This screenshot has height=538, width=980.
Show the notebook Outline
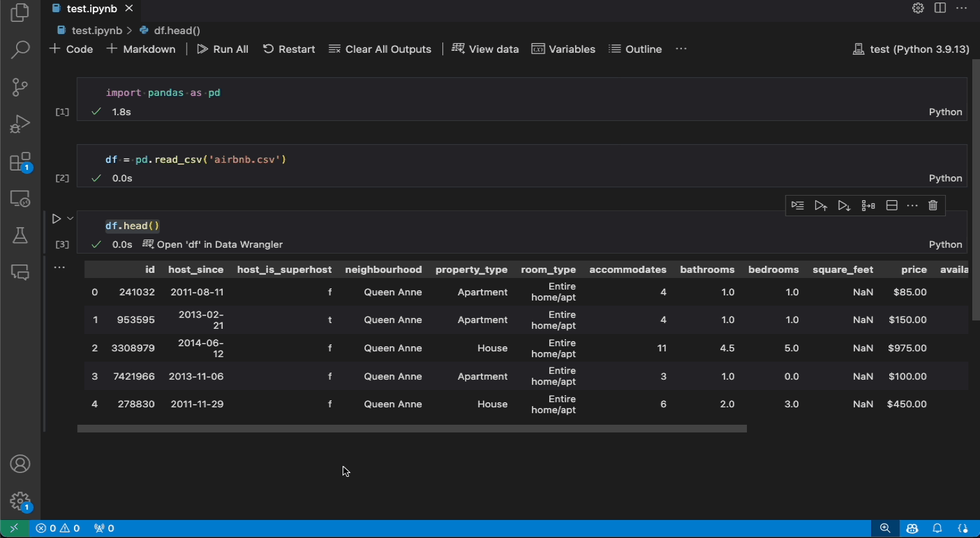point(635,48)
